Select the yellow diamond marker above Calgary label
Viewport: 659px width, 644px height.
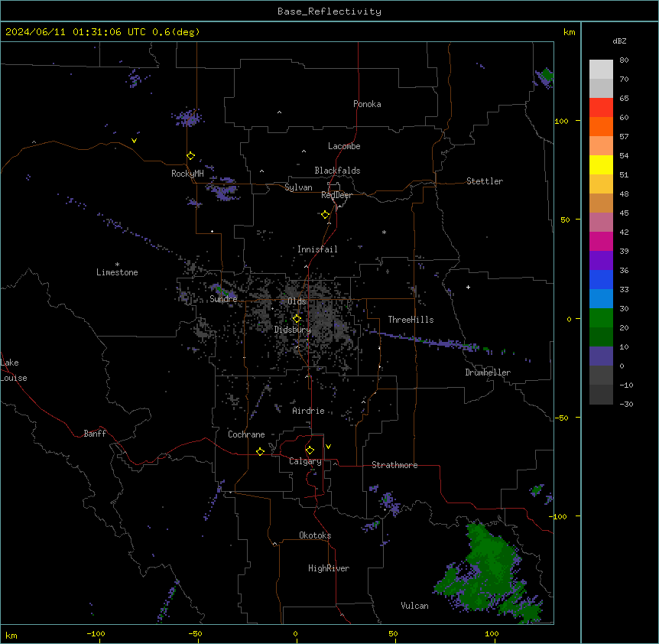310,450
